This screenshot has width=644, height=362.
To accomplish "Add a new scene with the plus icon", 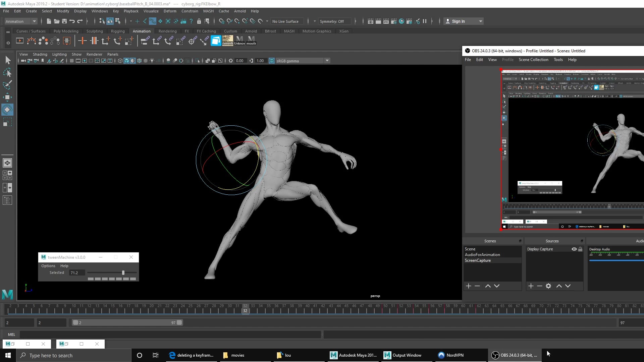I will (x=468, y=286).
